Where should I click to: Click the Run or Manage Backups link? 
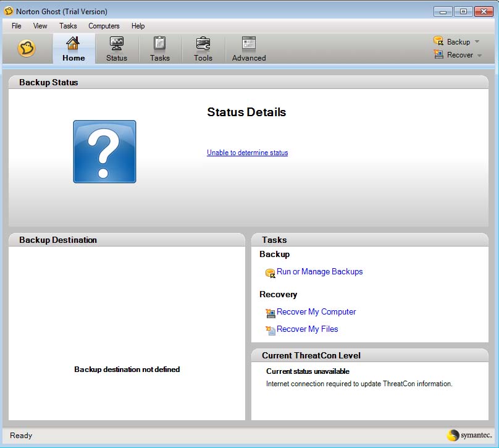coord(319,272)
